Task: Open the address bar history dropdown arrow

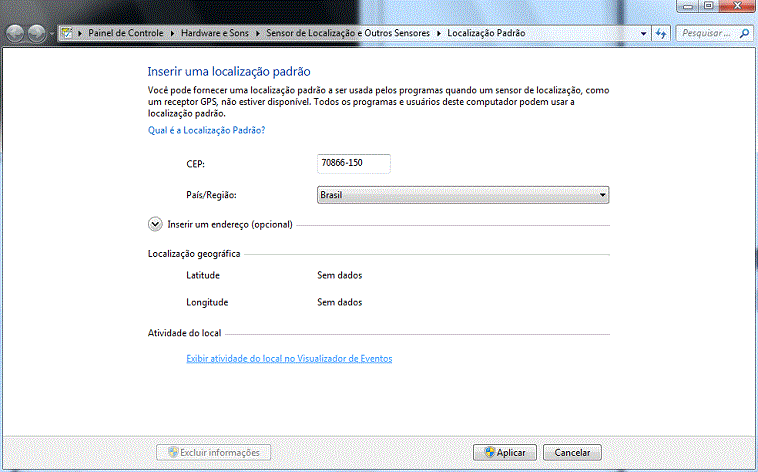Action: (x=643, y=33)
